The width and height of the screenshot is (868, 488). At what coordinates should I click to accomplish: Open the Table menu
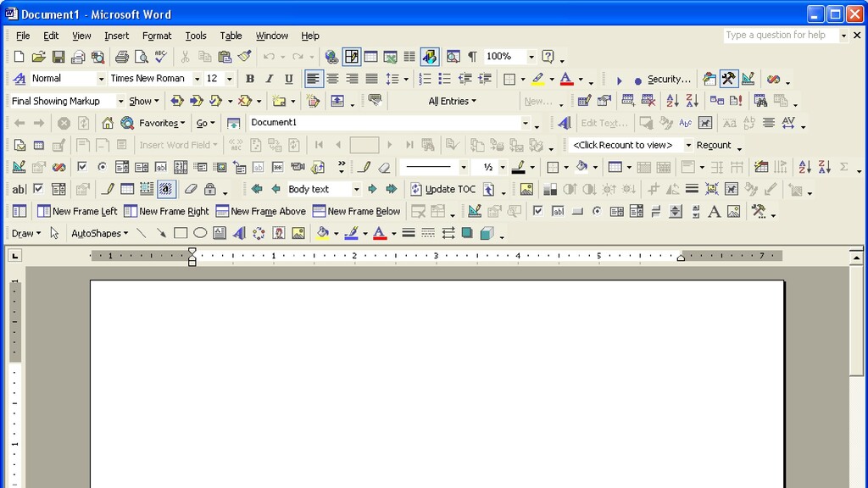[x=231, y=36]
